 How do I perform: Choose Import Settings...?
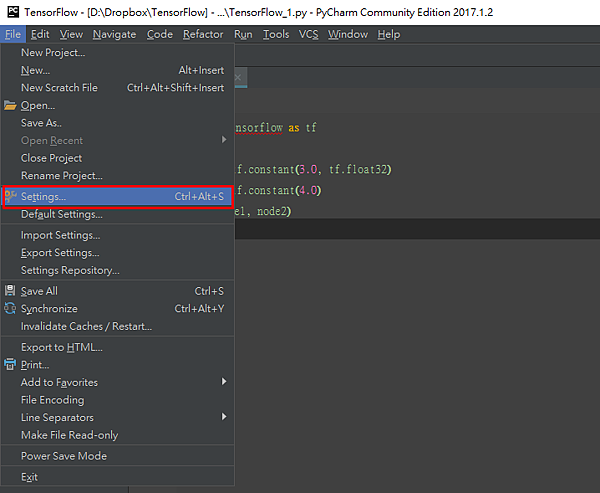[x=117, y=235]
